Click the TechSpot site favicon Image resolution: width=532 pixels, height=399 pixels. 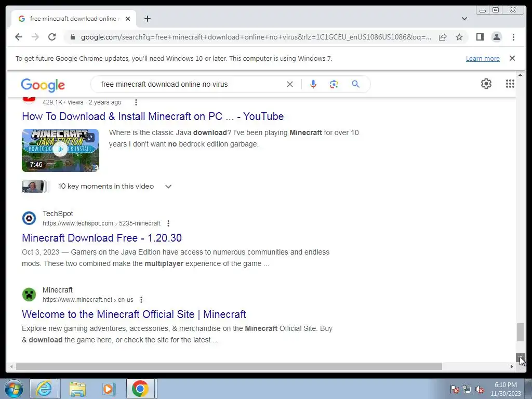29,218
